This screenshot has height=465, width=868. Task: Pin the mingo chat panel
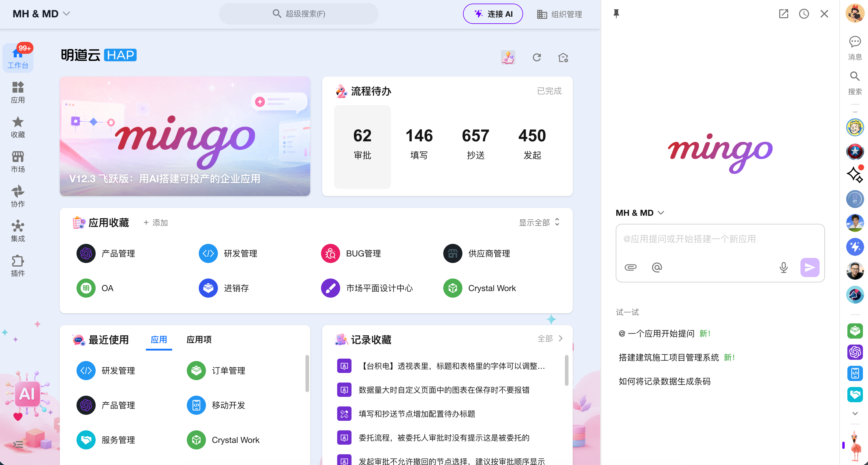(616, 14)
